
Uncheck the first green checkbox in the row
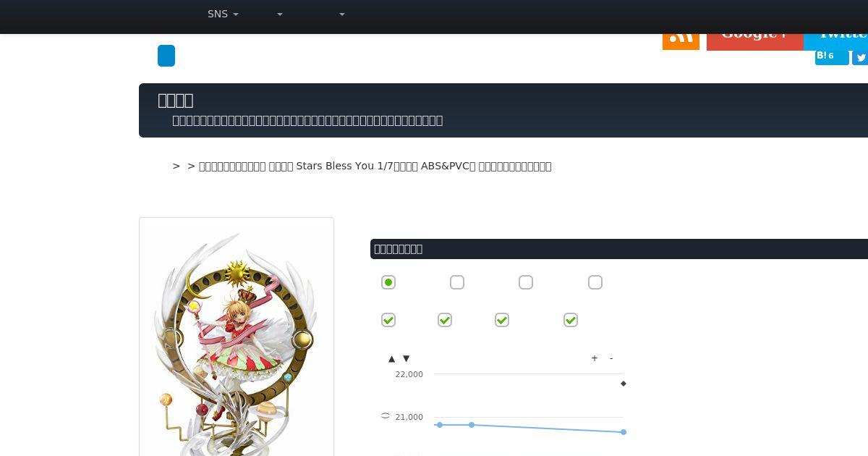pos(388,320)
